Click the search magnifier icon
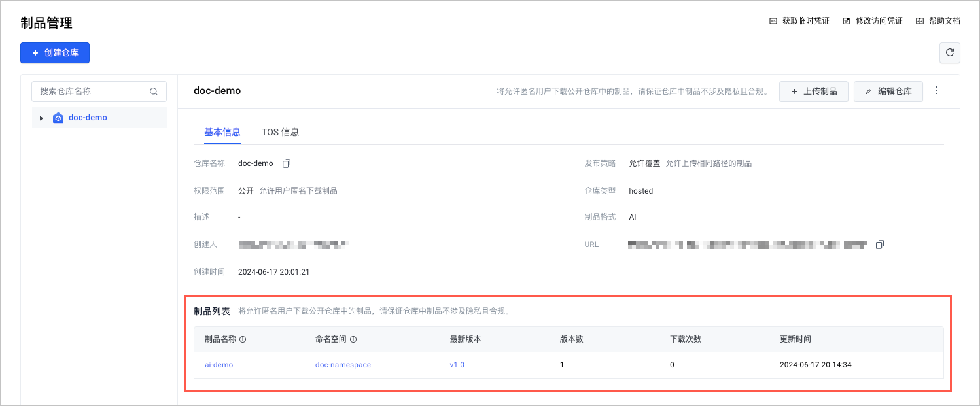Screen dimensions: 980x406 click(x=154, y=92)
